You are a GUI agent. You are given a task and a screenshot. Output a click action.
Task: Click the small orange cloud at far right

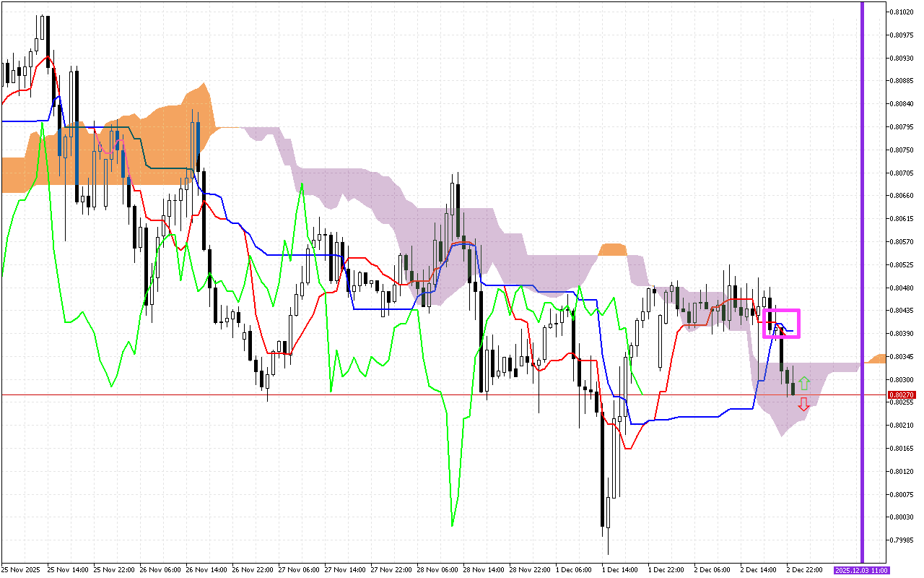pyautogui.click(x=879, y=359)
